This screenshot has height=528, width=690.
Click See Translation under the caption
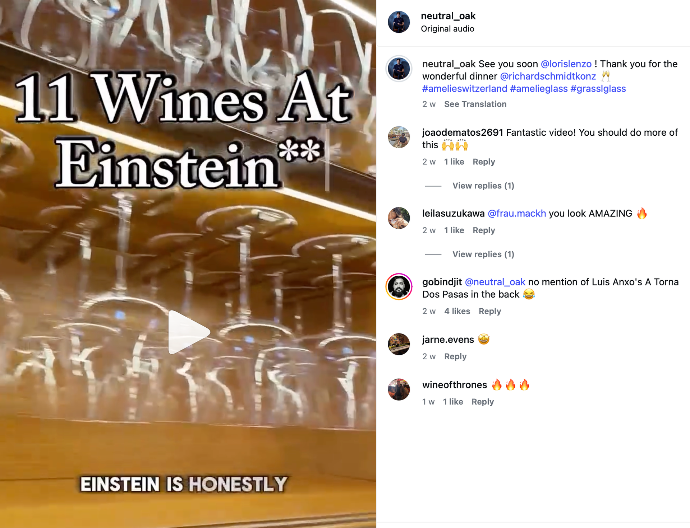pyautogui.click(x=475, y=104)
